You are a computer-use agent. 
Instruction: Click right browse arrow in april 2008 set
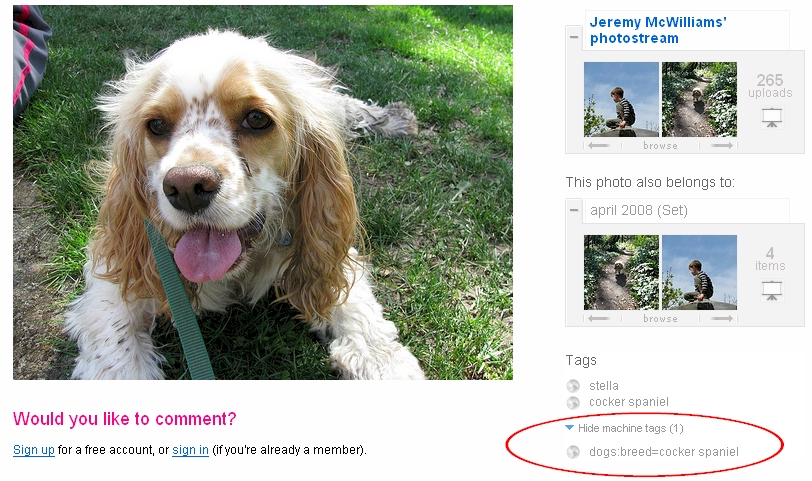pos(722,318)
